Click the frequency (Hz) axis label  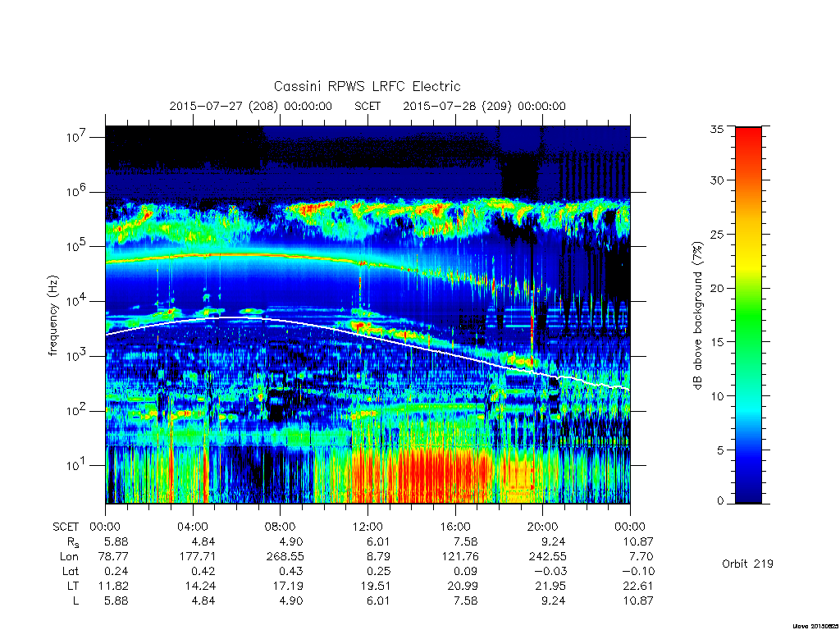pos(53,316)
